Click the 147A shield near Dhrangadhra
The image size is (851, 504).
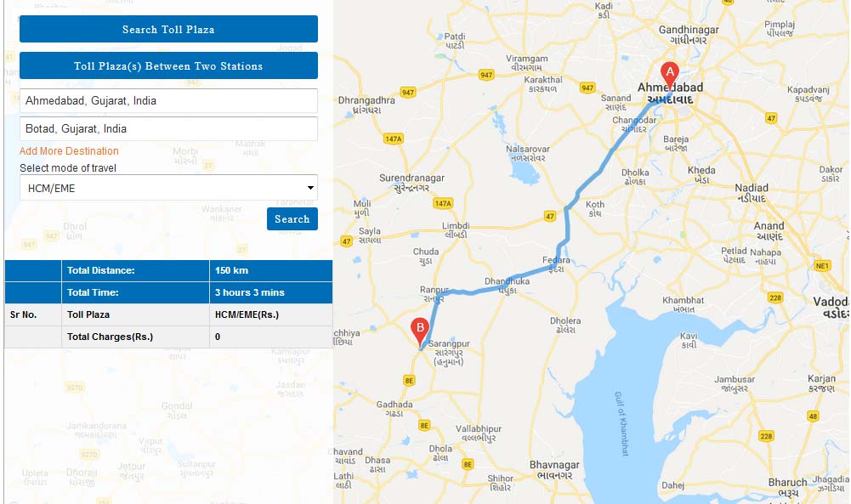[393, 139]
